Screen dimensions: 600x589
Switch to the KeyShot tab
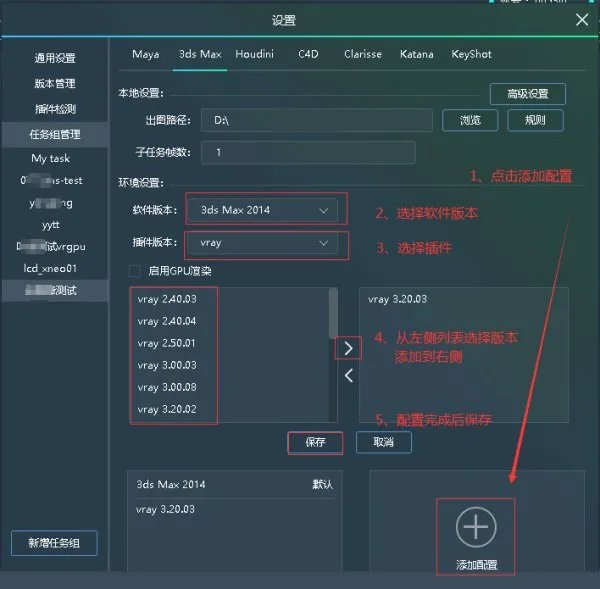click(x=471, y=54)
